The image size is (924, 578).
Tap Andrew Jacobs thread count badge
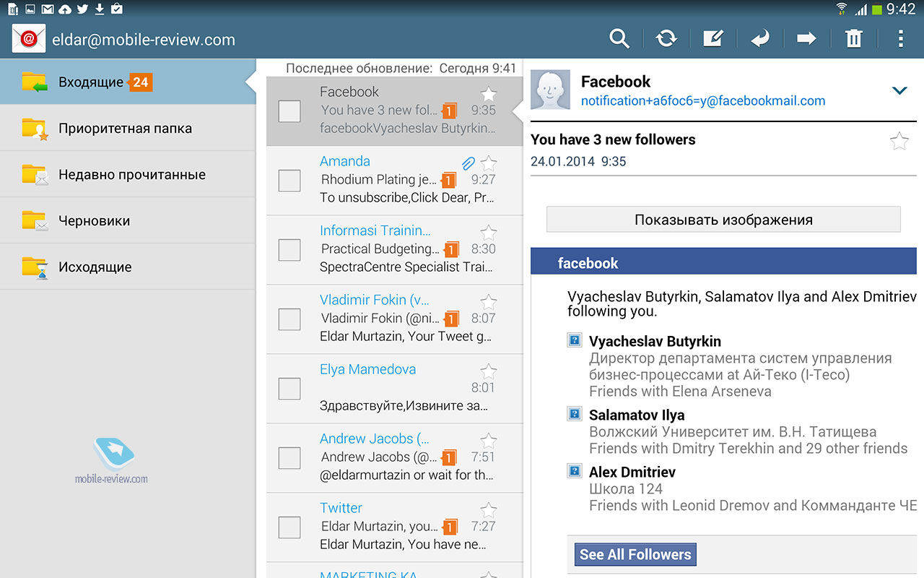click(x=449, y=457)
